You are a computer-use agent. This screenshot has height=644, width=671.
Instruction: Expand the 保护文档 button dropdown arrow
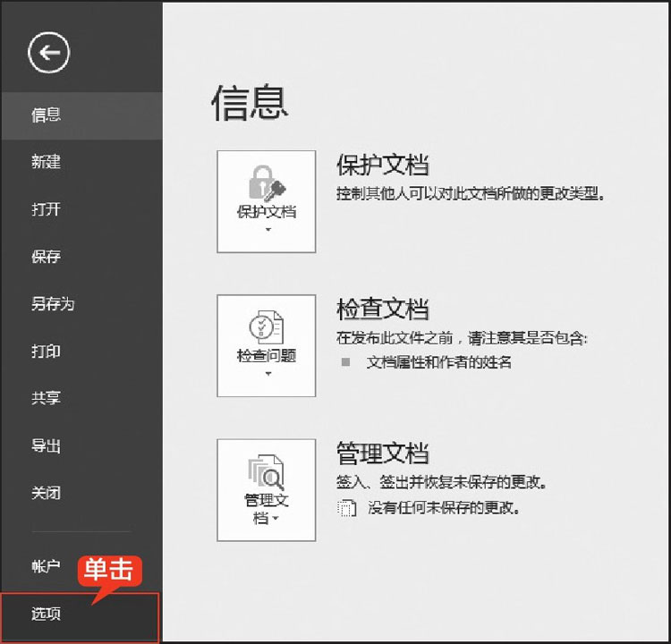(267, 230)
